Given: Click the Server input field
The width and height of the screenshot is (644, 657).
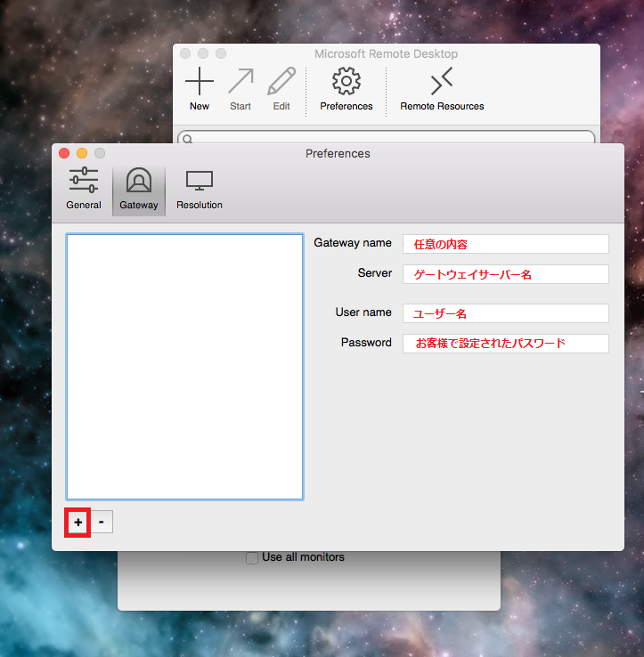Looking at the screenshot, I should 506,274.
